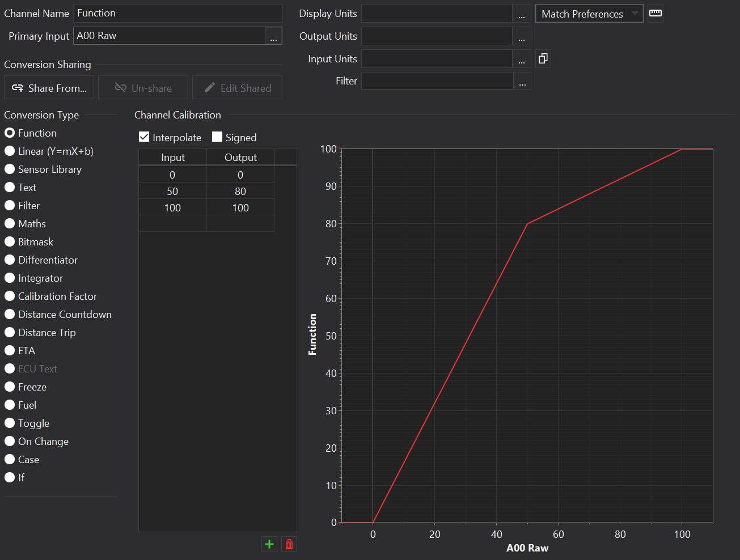Choose the Sensor Library conversion type
The width and height of the screenshot is (740, 560).
point(10,169)
